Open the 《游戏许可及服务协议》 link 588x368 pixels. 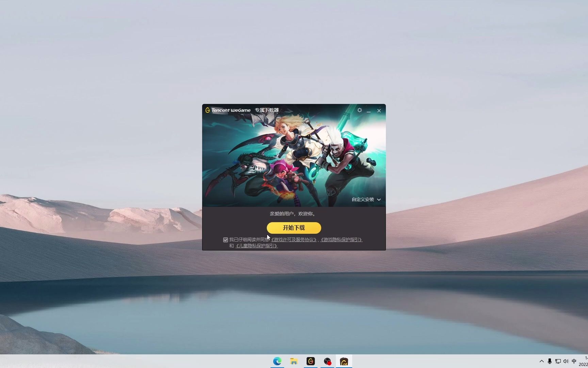click(293, 240)
